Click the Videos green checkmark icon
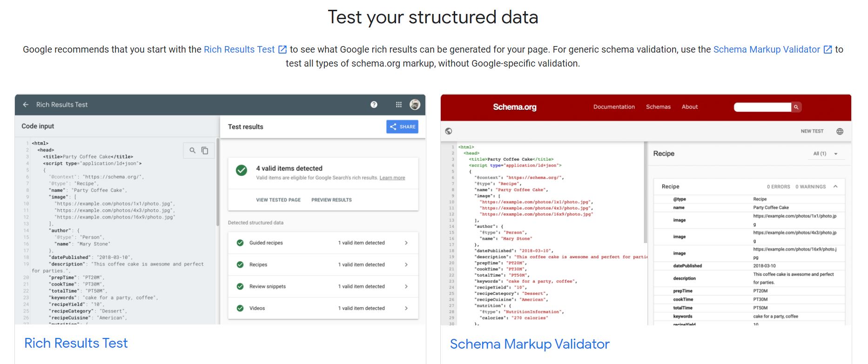This screenshot has height=364, width=868. [240, 308]
